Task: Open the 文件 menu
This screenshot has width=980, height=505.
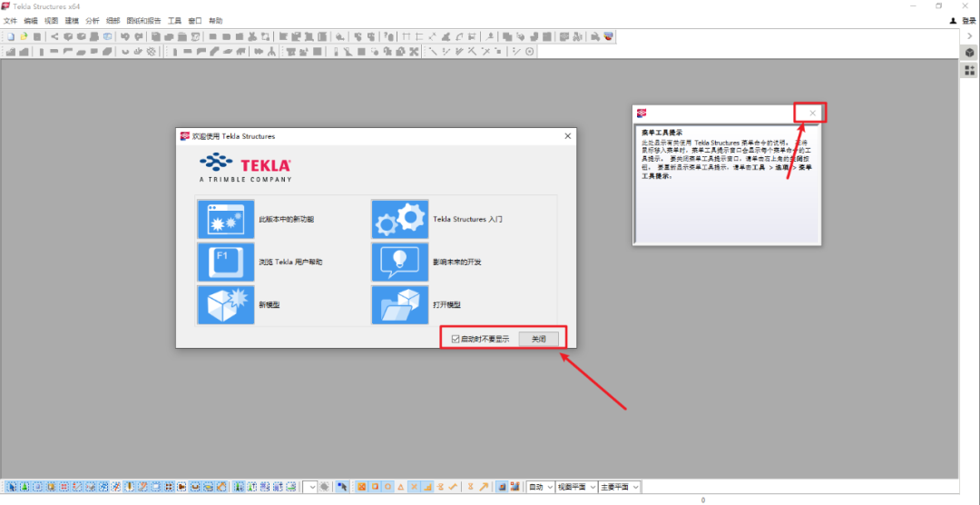Action: click(x=11, y=20)
